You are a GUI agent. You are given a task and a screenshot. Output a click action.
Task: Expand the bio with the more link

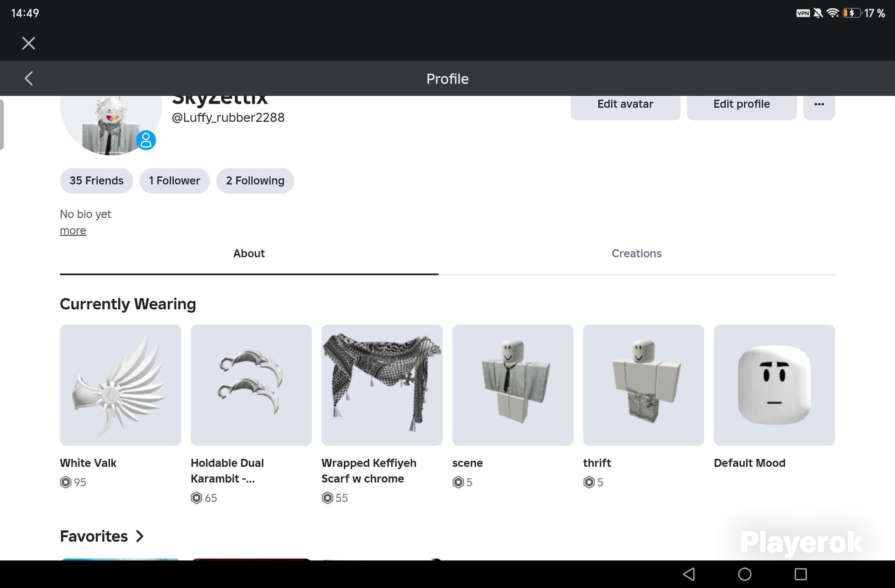73,230
